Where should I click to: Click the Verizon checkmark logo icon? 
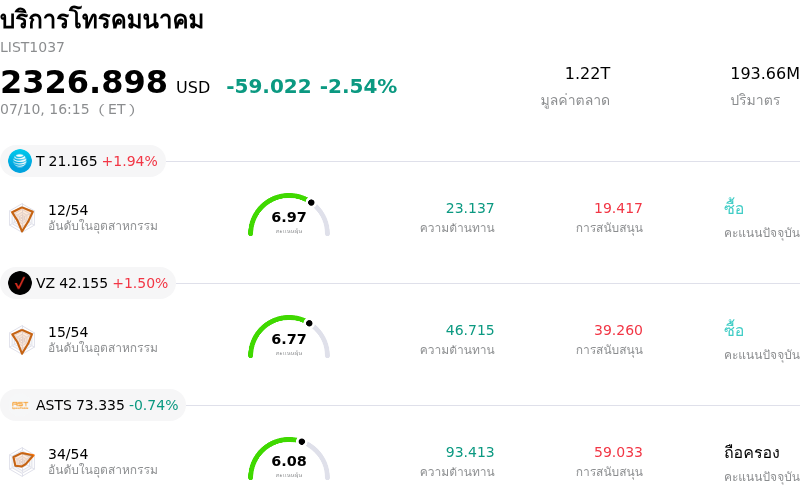click(20, 283)
